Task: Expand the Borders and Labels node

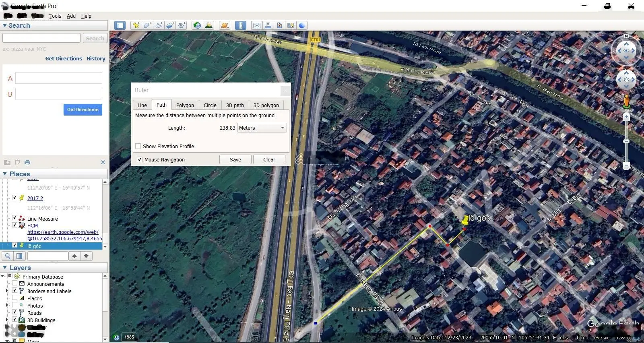Action: (7, 291)
